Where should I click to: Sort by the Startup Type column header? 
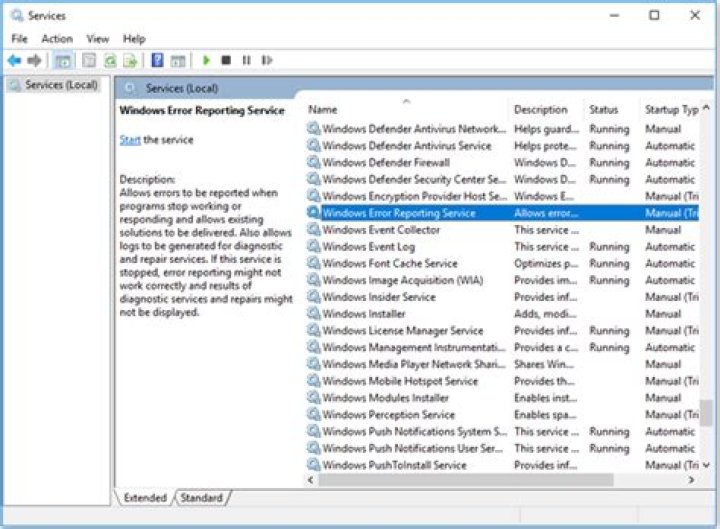[671, 109]
